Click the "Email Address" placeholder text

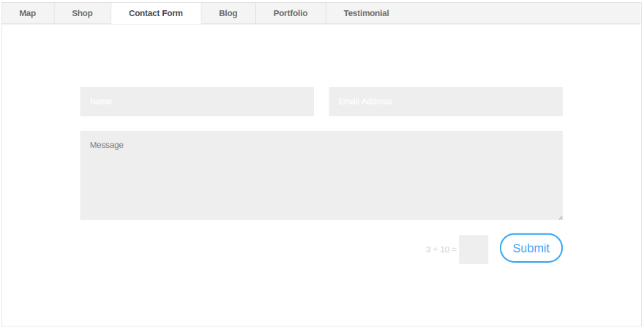[365, 102]
